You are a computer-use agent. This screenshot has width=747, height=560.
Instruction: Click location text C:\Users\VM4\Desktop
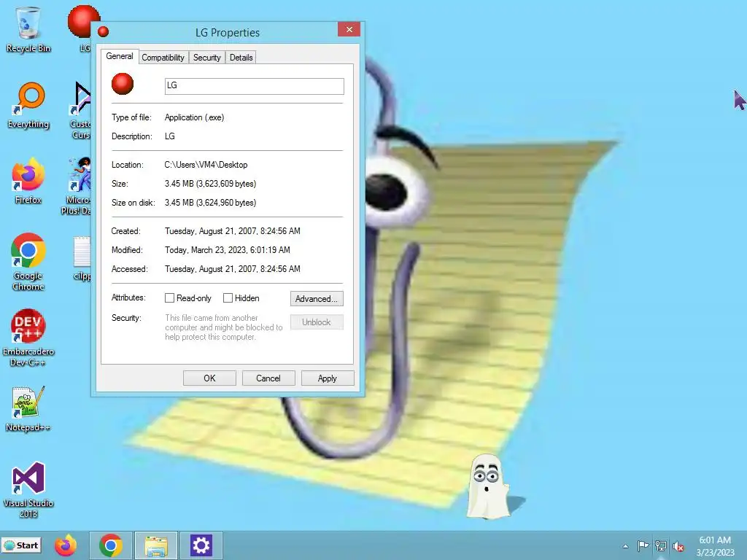206,165
